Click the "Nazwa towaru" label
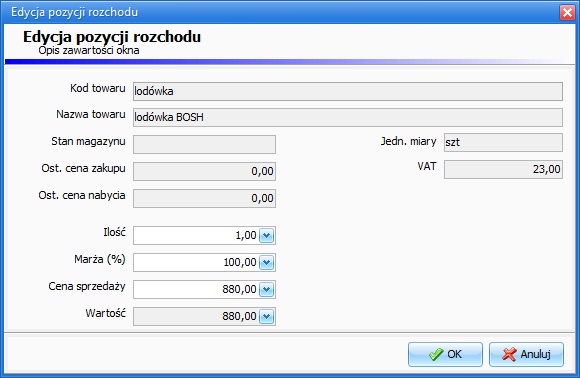Image resolution: width=580 pixels, height=378 pixels. 91,114
